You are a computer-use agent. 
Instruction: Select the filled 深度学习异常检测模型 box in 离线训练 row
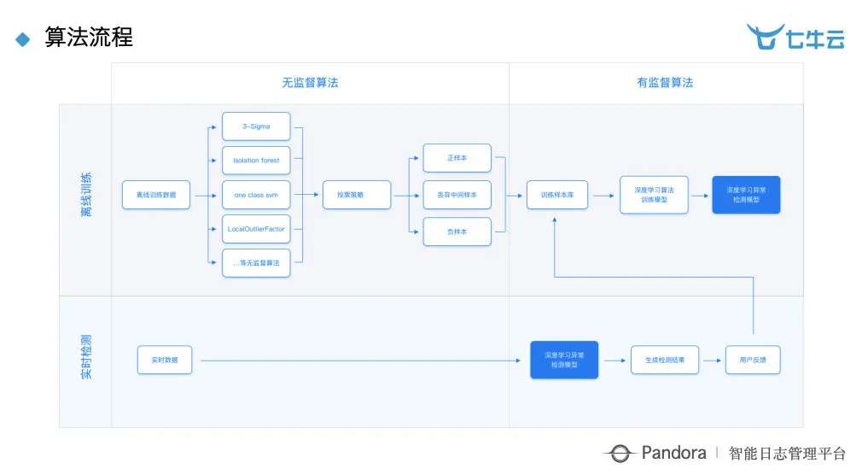pyautogui.click(x=746, y=195)
